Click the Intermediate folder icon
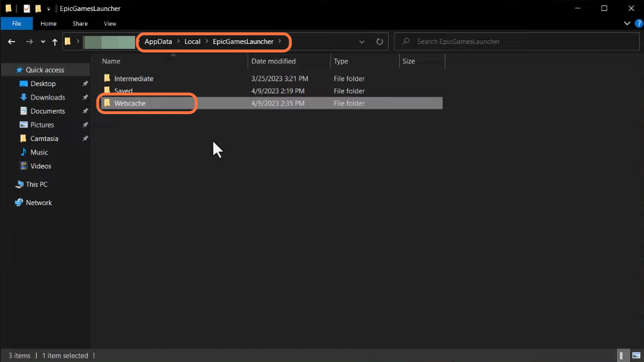Screen dimensions: 644x362 (107, 78)
